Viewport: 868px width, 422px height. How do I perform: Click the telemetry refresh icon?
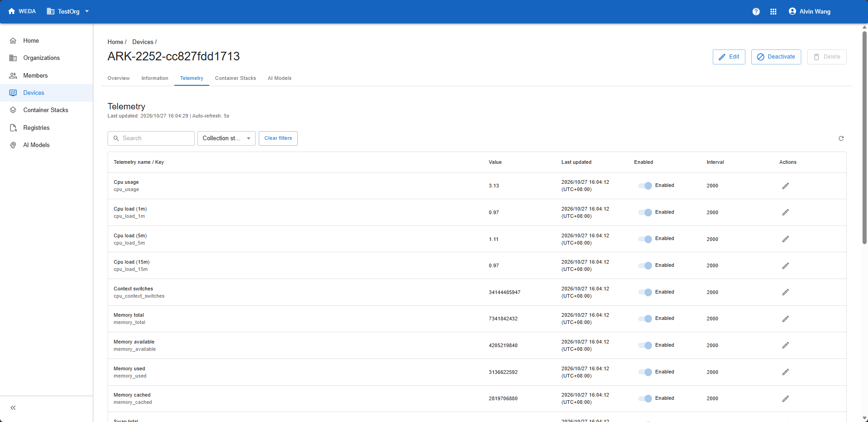841,138
